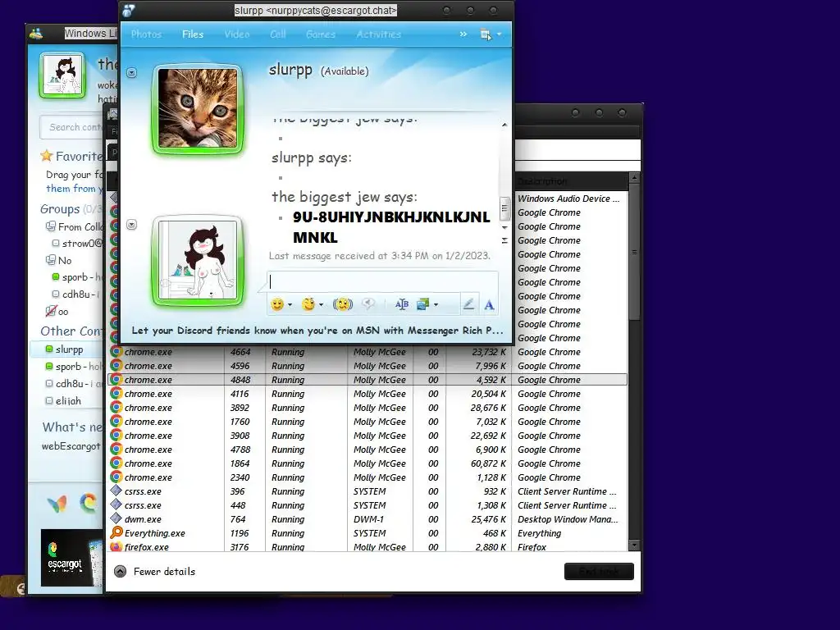
Task: Expand the options arrow beside your own picture
Action: 132,225
